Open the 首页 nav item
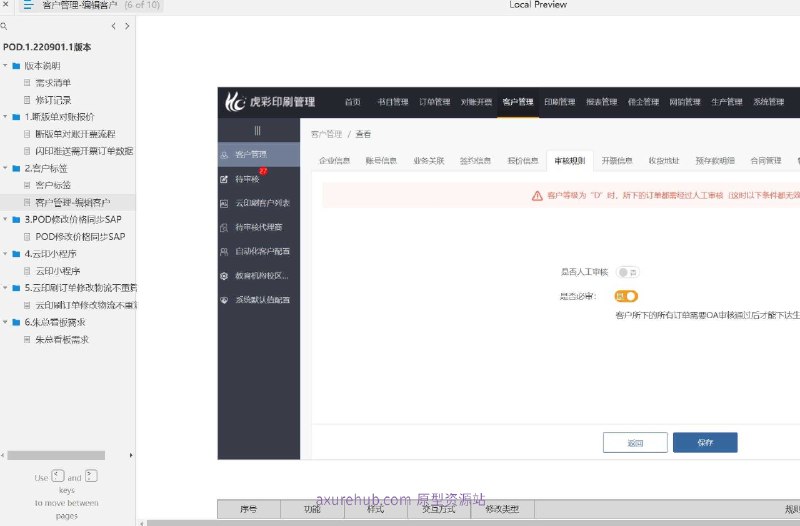Viewport: 800px width, 526px height. (x=353, y=102)
